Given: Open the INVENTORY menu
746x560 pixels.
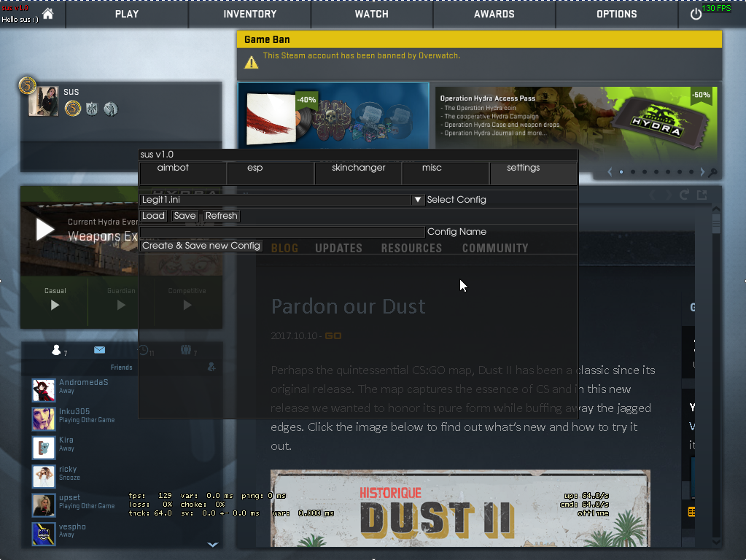Looking at the screenshot, I should point(250,15).
